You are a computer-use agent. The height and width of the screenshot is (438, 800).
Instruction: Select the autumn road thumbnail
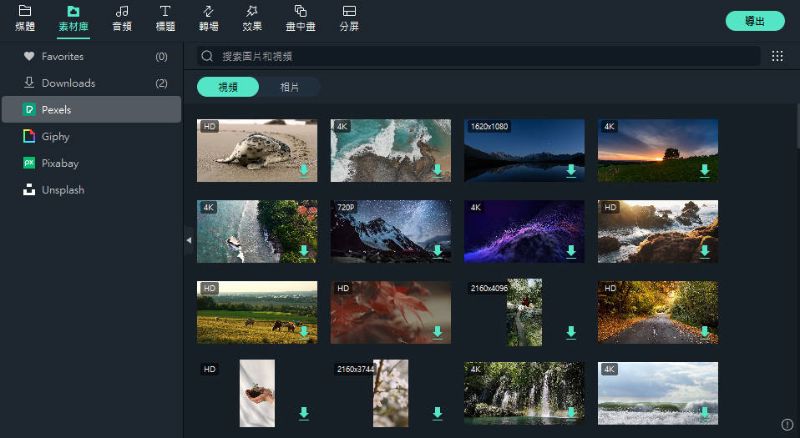tap(658, 312)
